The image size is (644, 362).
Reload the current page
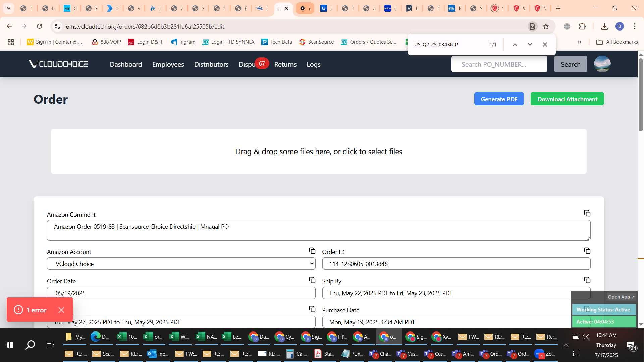[39, 26]
